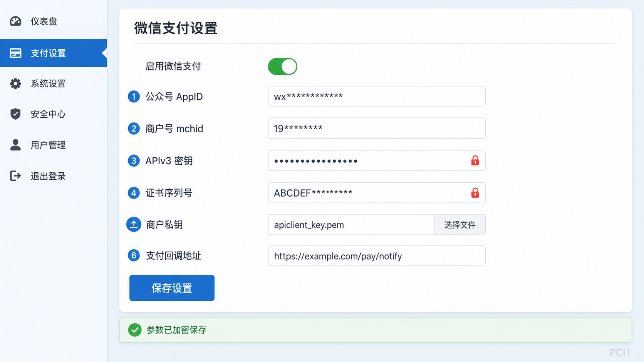Click the 支付回调地址 URL field

click(377, 256)
